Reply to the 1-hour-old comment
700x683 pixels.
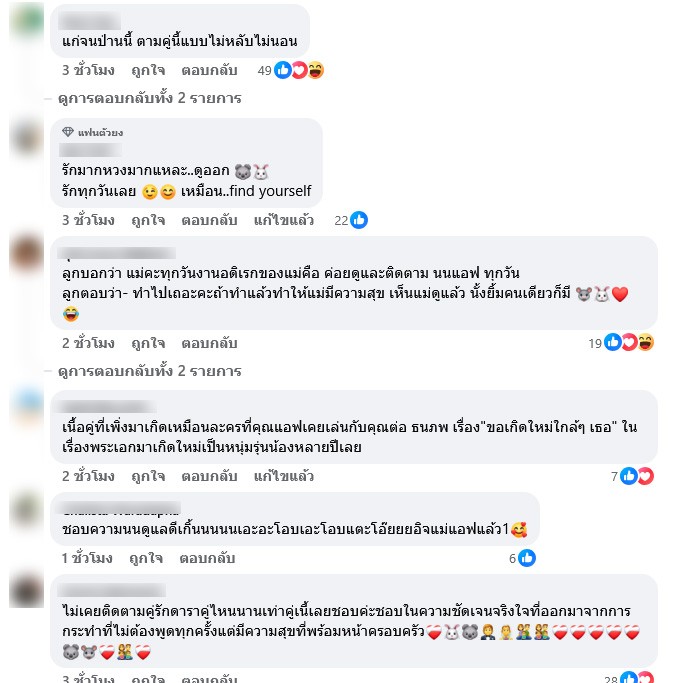pyautogui.click(x=207, y=558)
